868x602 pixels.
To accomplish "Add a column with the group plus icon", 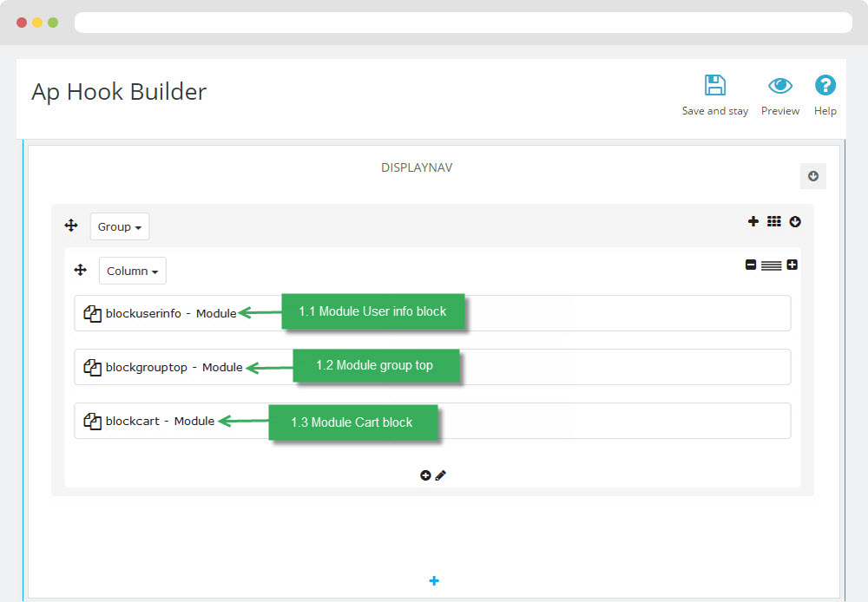I will click(x=753, y=221).
